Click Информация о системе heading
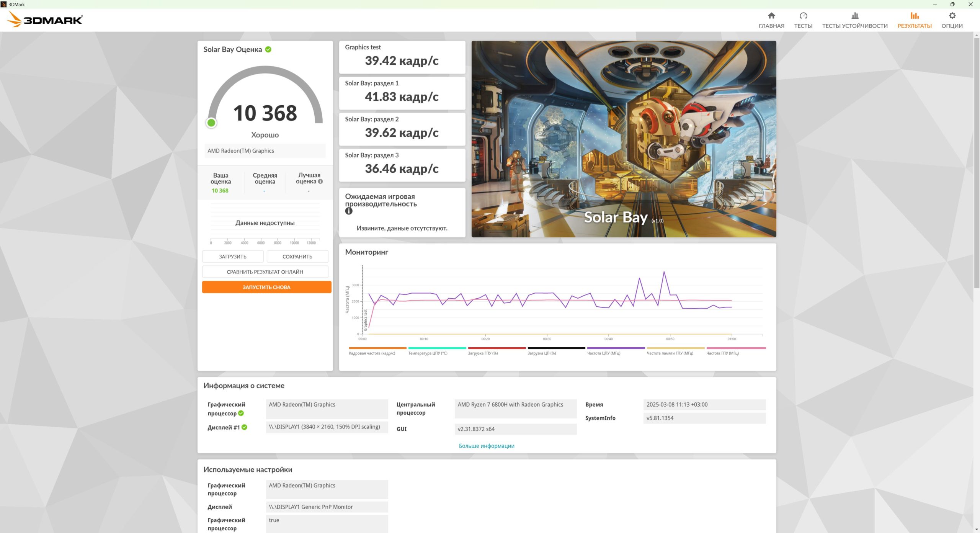Viewport: 980px width, 533px height. tap(244, 386)
